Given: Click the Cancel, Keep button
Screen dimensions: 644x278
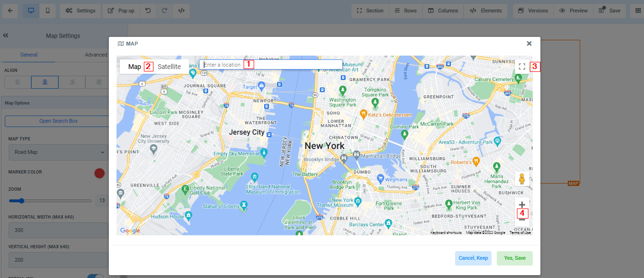Looking at the screenshot, I should [x=473, y=258].
